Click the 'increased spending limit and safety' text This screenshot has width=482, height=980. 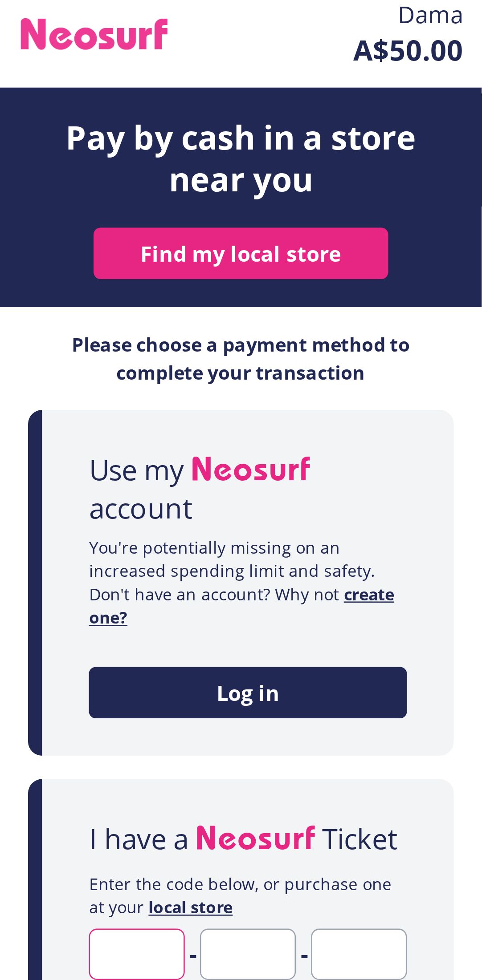[232, 571]
